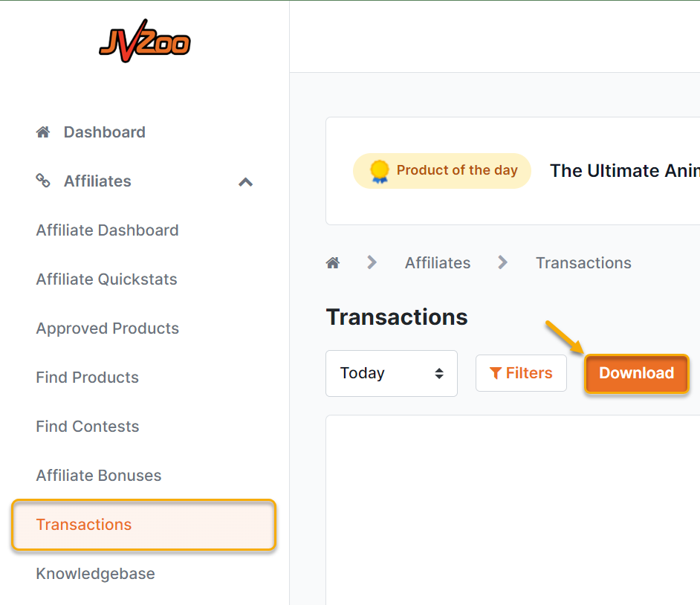The height and width of the screenshot is (605, 700).
Task: Open the Today date range dropdown
Action: pyautogui.click(x=392, y=373)
